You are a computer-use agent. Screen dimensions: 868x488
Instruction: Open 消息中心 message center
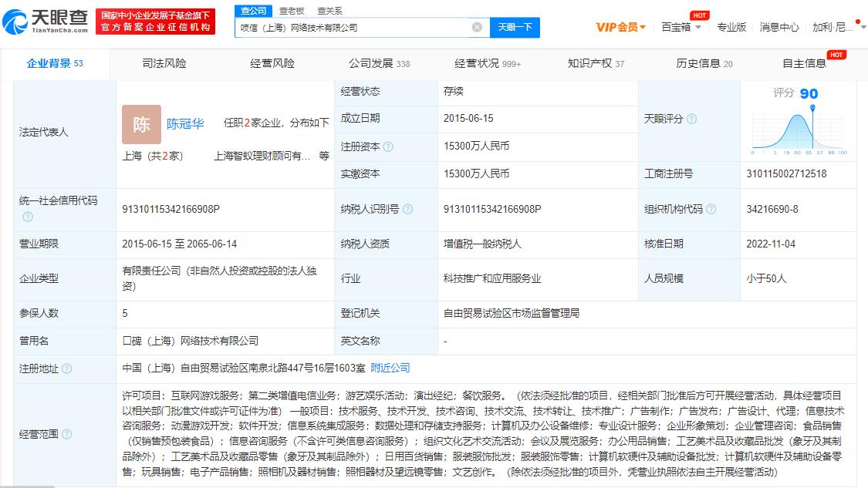pyautogui.click(x=778, y=27)
